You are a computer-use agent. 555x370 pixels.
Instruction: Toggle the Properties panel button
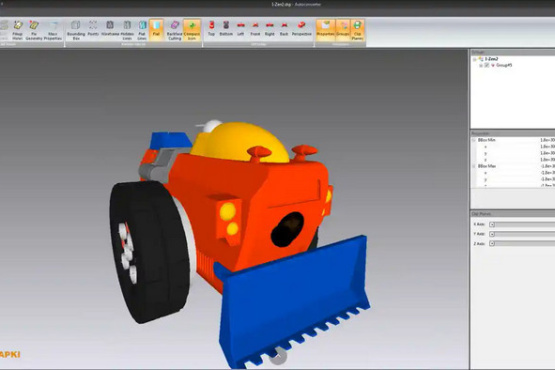(325, 29)
